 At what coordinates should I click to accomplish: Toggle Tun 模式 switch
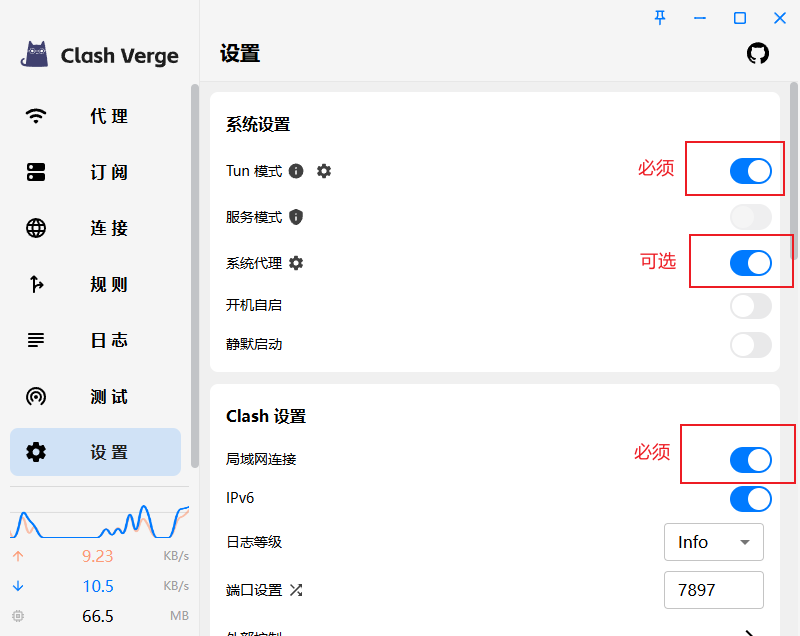(751, 171)
